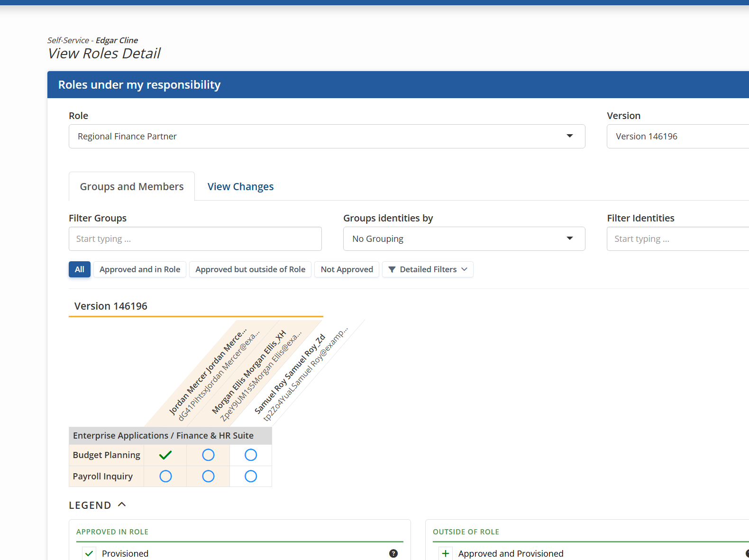Click Morgan Ellis's Budget Planning circle
This screenshot has height=560, width=749.
tap(208, 455)
